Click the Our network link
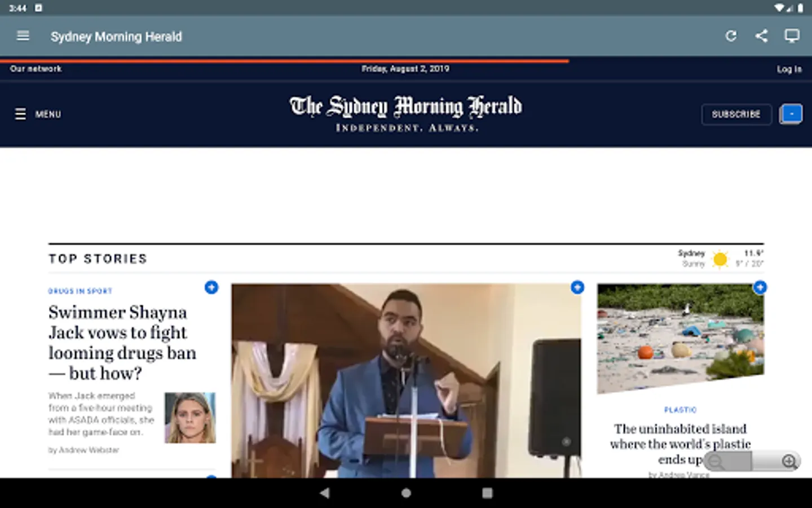Image resolution: width=812 pixels, height=508 pixels. point(36,69)
